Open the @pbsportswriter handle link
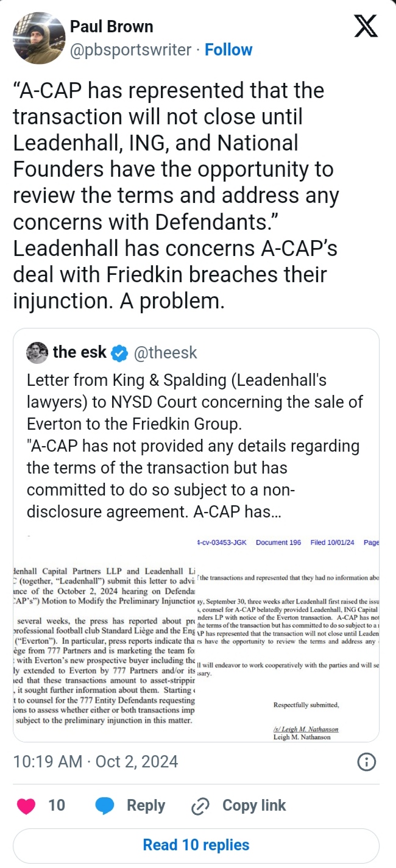The width and height of the screenshot is (396, 868). coord(131,50)
